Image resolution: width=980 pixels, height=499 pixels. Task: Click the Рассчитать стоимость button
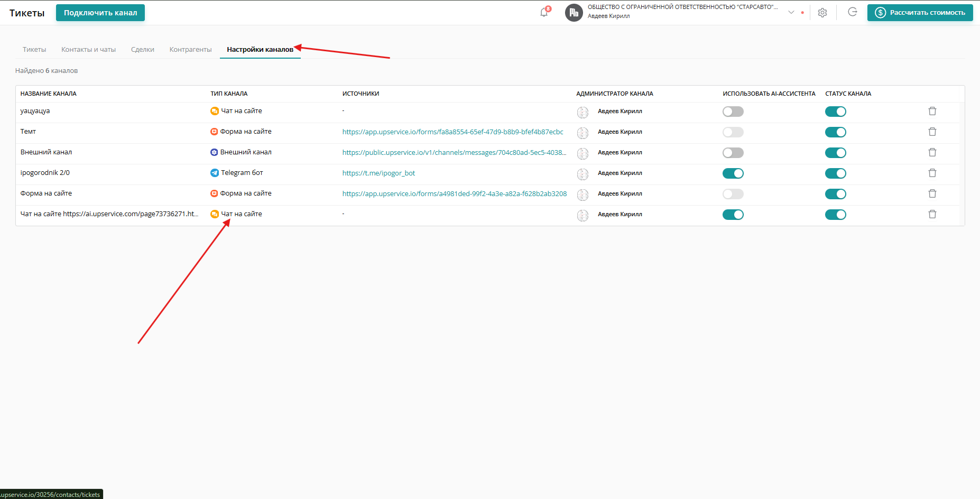pyautogui.click(x=920, y=13)
